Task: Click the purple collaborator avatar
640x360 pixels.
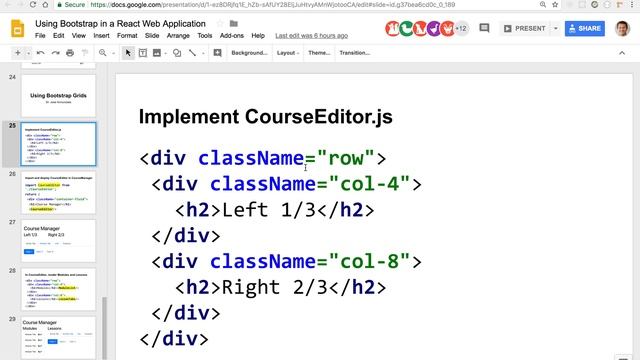Action: (x=434, y=29)
